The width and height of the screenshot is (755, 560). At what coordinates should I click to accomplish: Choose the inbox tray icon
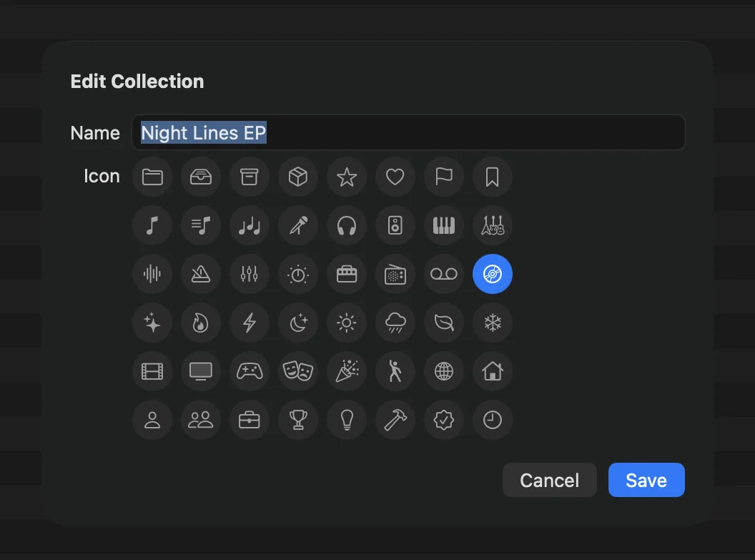pos(201,177)
